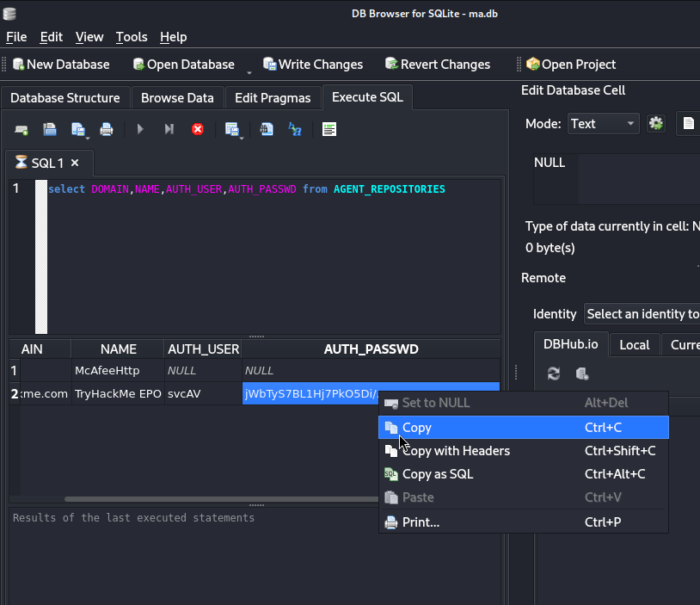This screenshot has height=605, width=700.
Task: Open the Tools menu
Action: pos(132,37)
